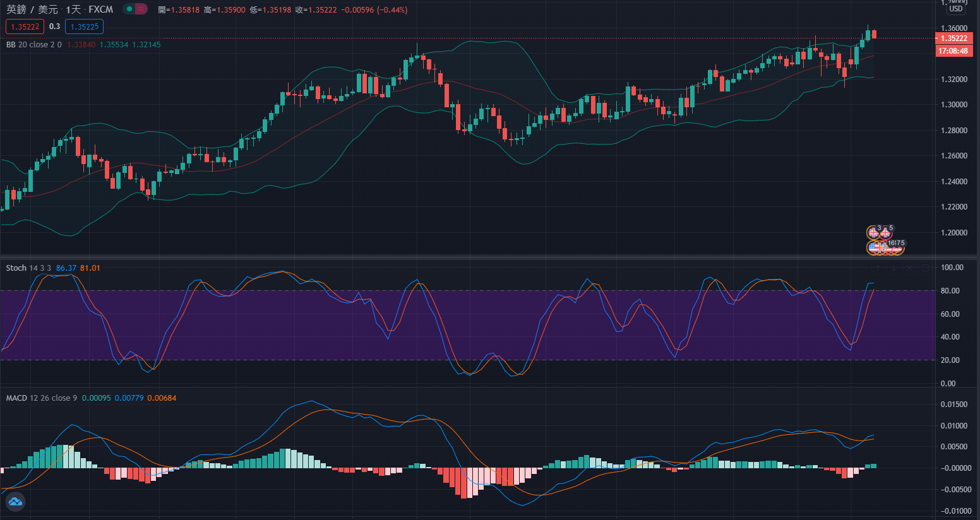The width and height of the screenshot is (980, 520).
Task: Open the UK economic event marked 5
Action: [885, 233]
